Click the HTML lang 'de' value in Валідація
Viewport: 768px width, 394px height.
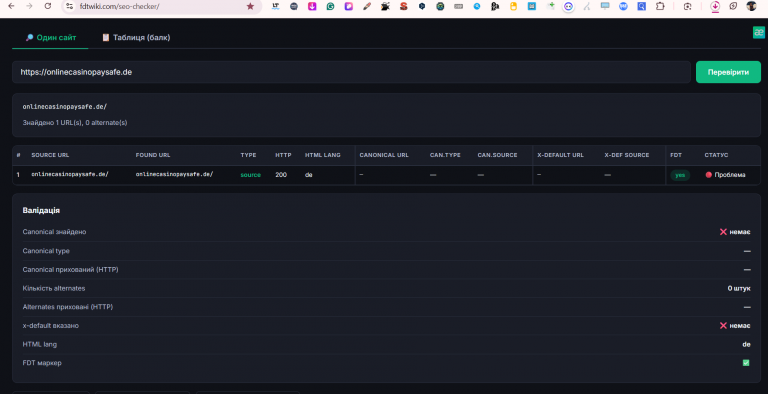(746, 344)
